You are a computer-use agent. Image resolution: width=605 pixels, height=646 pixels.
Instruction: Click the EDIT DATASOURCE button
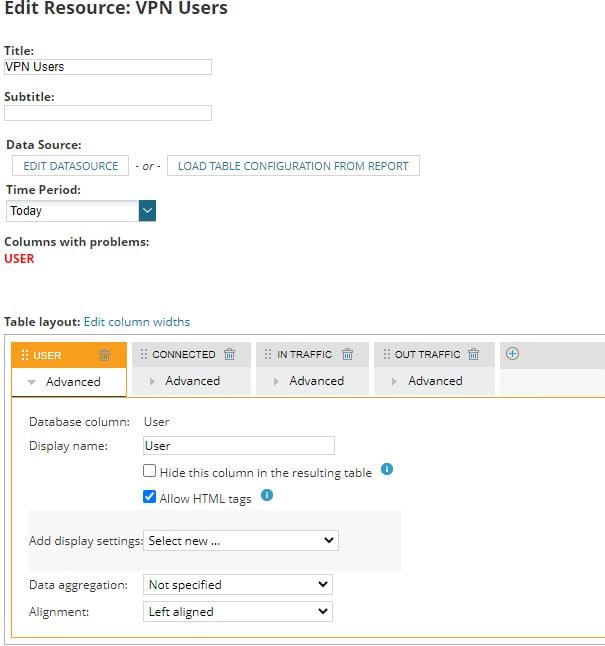coord(70,166)
